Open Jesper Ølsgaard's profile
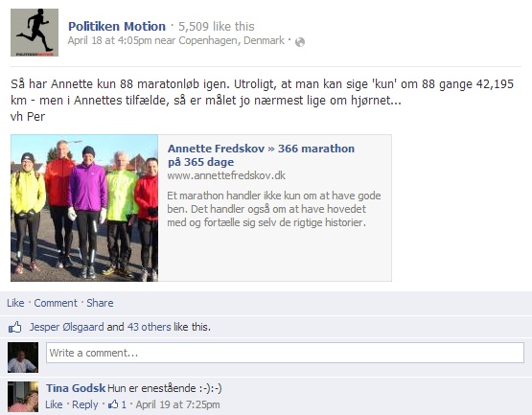Screen dimensions: 532x415 [x=66, y=327]
